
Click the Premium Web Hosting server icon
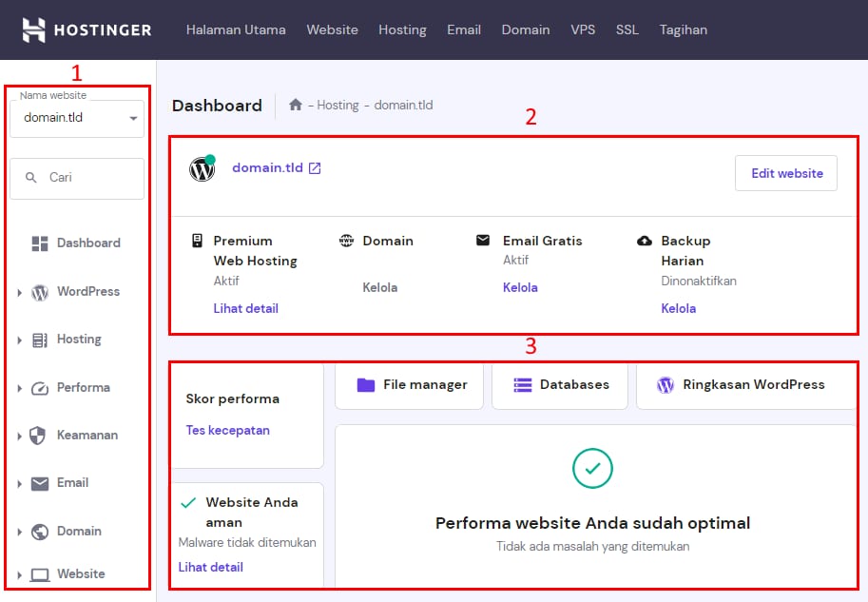(197, 241)
